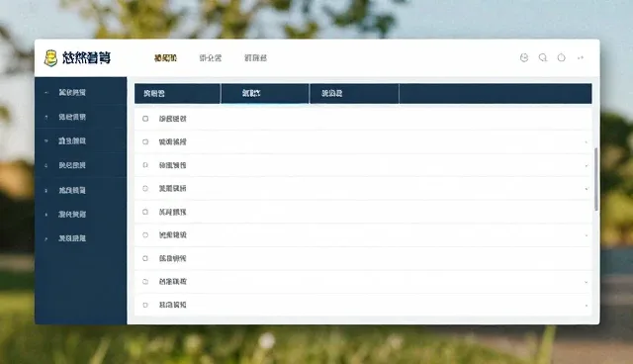Open the fourth item in the left sidebar

[81, 165]
